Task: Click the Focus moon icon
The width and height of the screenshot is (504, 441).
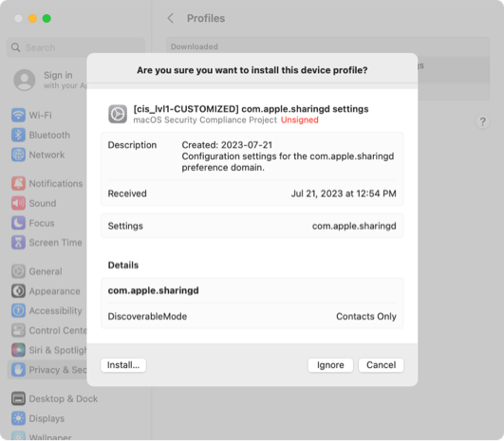Action: click(18, 223)
